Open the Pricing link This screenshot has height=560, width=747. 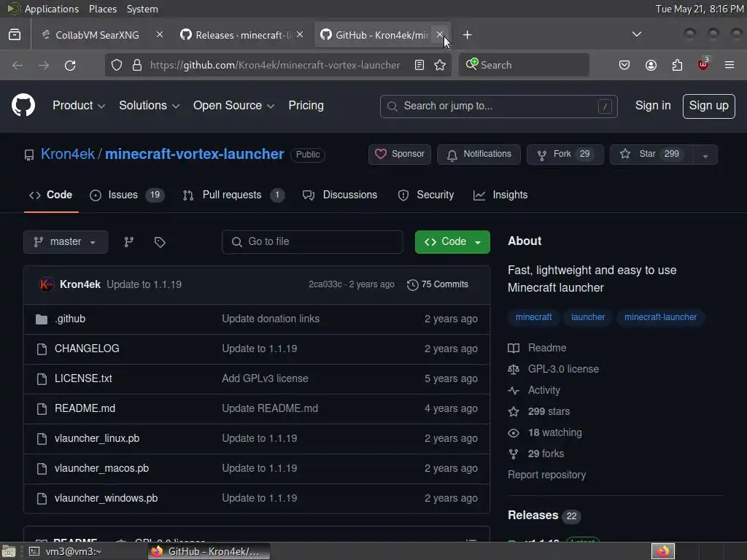[x=306, y=105]
